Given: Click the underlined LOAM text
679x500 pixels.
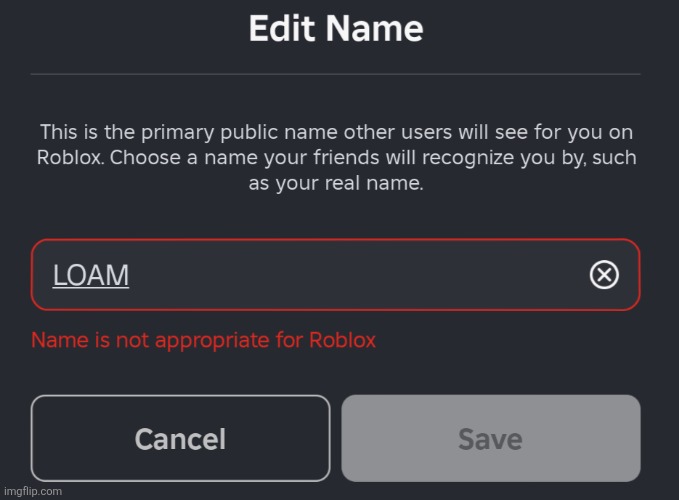Looking at the screenshot, I should pyautogui.click(x=91, y=275).
